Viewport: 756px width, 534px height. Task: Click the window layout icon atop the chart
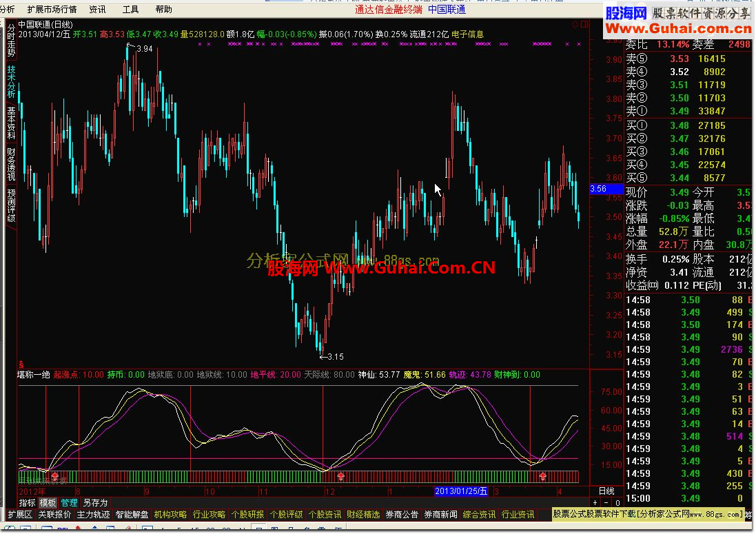tap(584, 25)
